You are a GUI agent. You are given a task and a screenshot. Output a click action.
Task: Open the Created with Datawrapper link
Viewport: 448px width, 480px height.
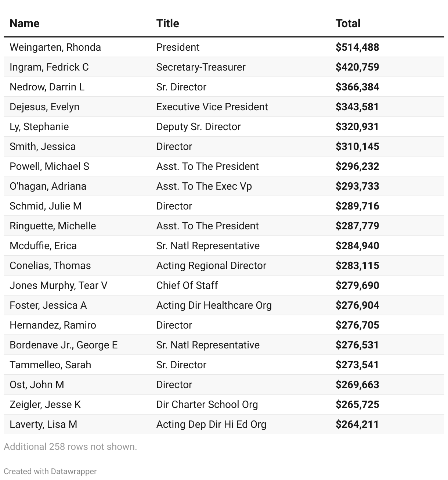click(50, 472)
